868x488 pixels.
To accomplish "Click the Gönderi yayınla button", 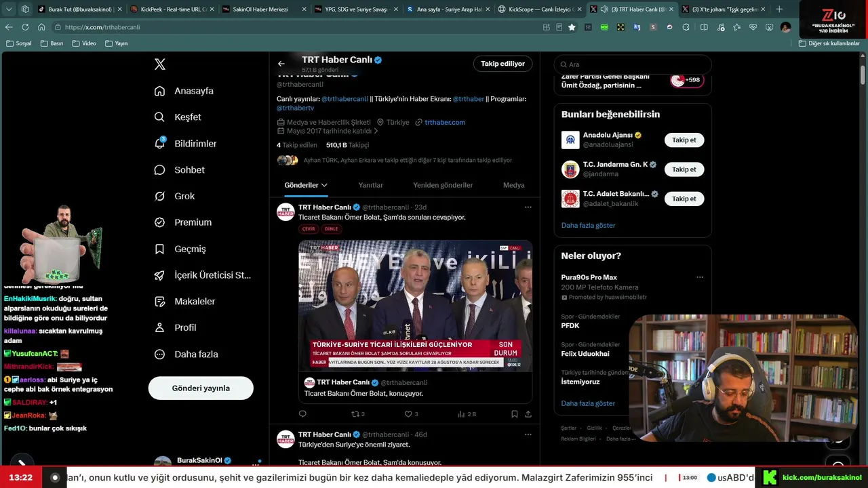I will coord(201,388).
